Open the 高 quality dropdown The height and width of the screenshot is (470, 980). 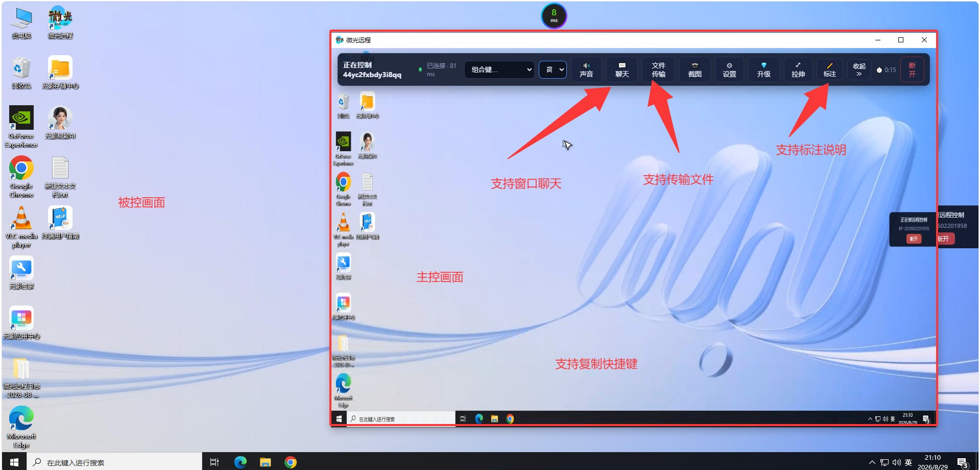pyautogui.click(x=553, y=69)
